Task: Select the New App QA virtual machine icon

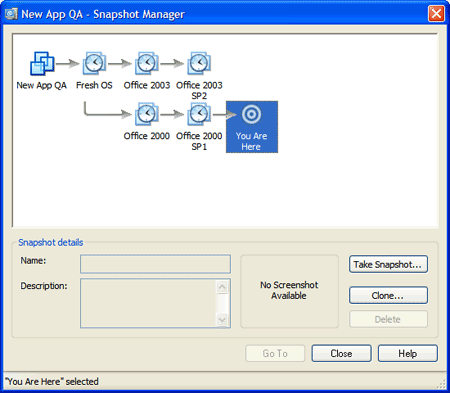Action: pos(42,63)
